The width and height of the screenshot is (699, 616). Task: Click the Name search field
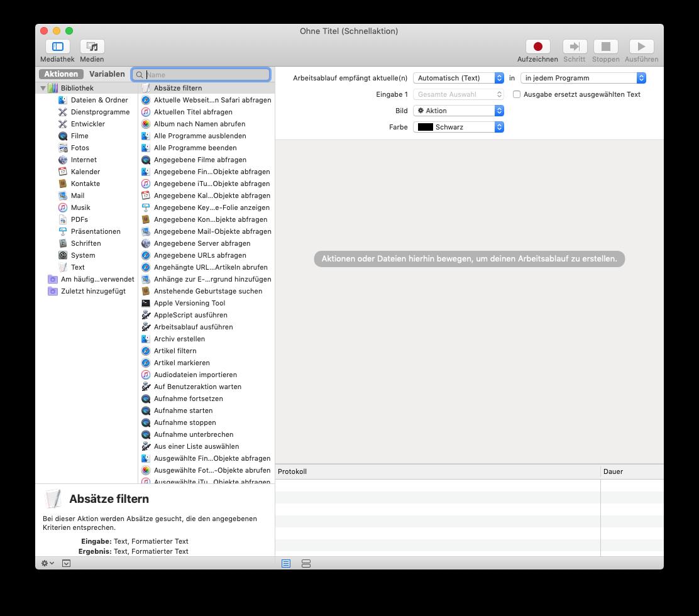(201, 74)
